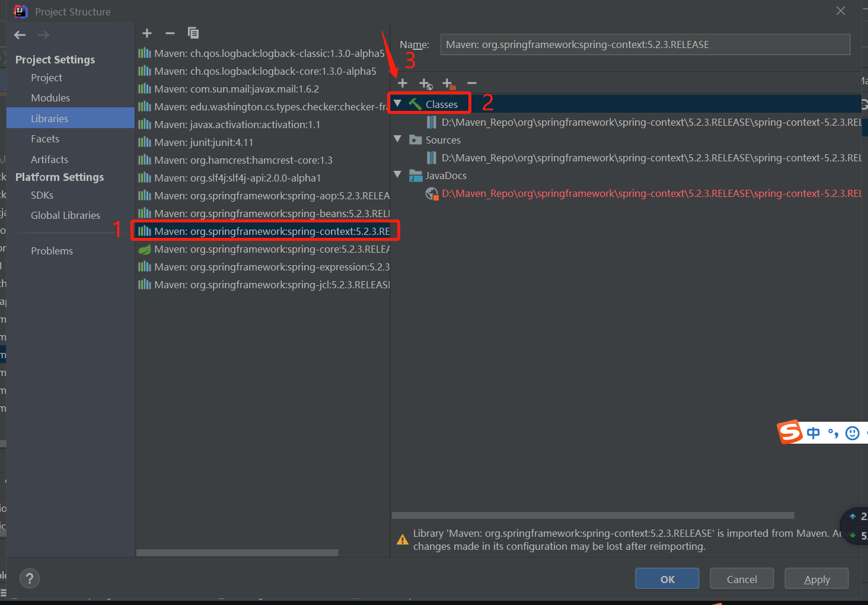The width and height of the screenshot is (868, 605).
Task: Copy the selected library
Action: coord(193,33)
